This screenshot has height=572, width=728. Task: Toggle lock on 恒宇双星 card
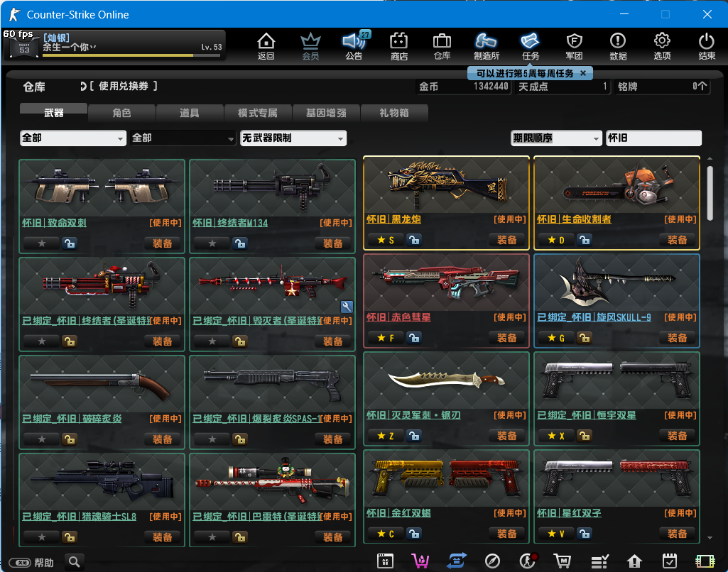(584, 436)
